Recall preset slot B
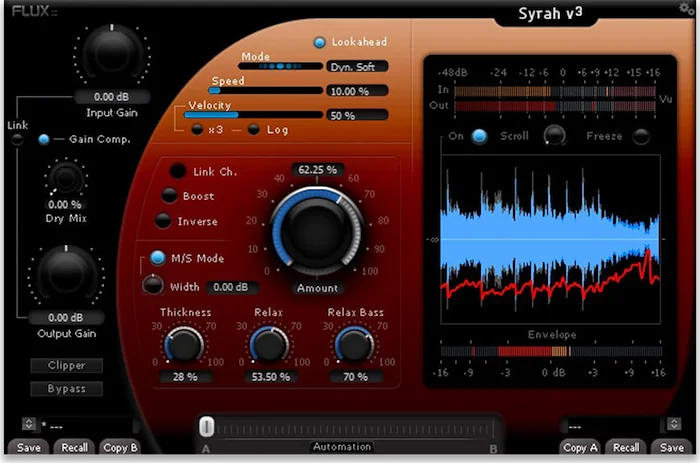 pyautogui.click(x=626, y=447)
